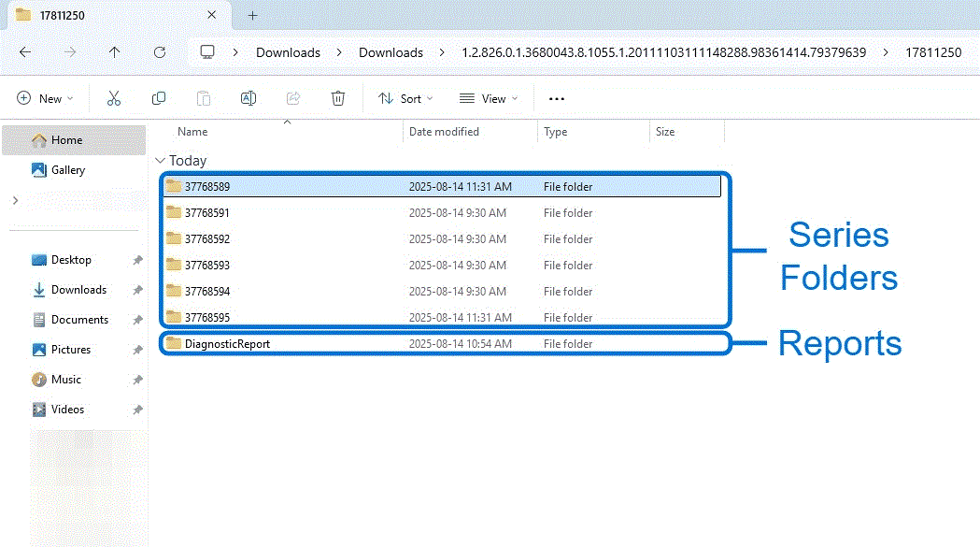The image size is (980, 547).
Task: Select folder 37768595
Action: (442, 317)
